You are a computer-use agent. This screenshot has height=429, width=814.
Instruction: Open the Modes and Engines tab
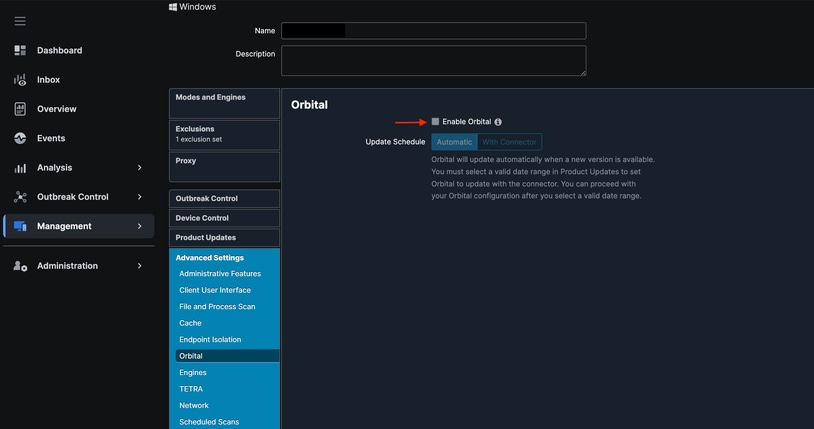pyautogui.click(x=224, y=103)
